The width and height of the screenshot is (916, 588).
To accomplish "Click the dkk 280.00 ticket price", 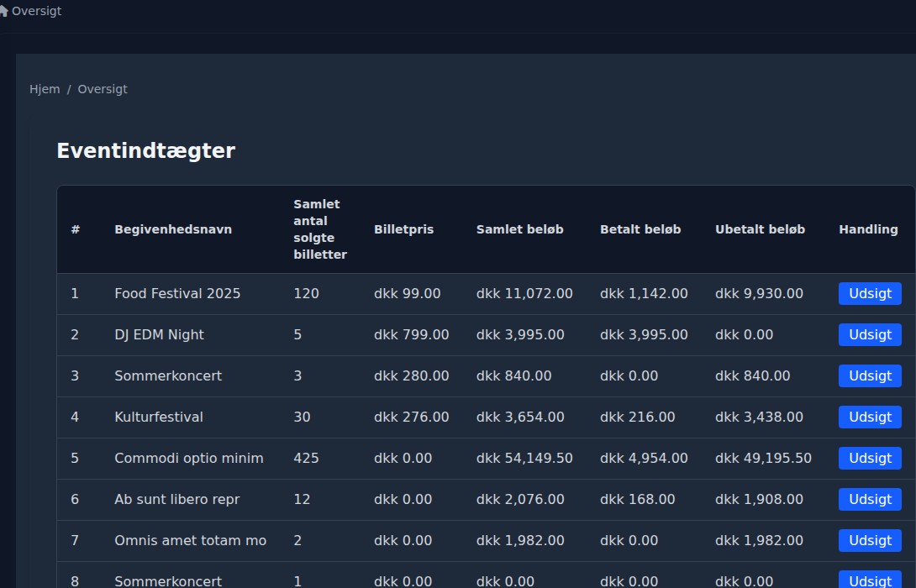I will click(411, 376).
